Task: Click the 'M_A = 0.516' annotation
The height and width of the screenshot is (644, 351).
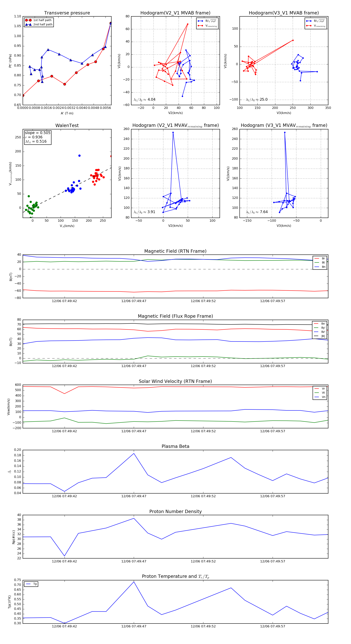Action: point(36,141)
